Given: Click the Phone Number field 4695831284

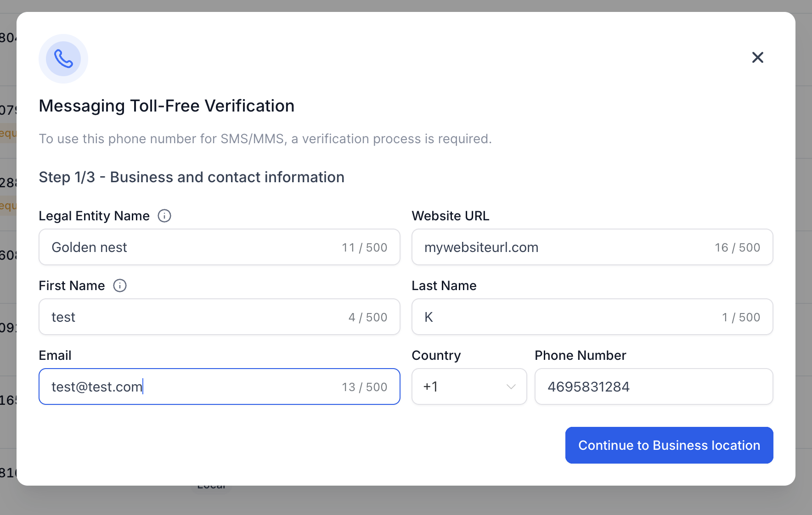Looking at the screenshot, I should (654, 386).
